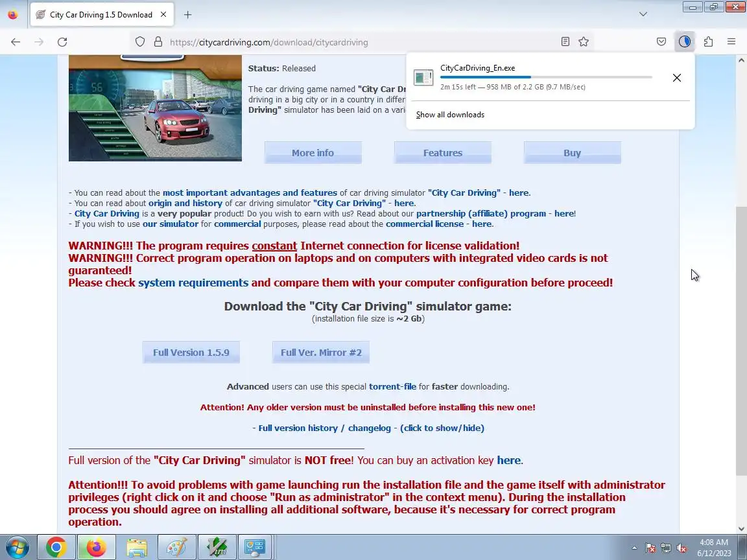Image resolution: width=747 pixels, height=560 pixels.
Task: Open CityCarDriving_En.exe file icon in downloads
Action: 423,77
